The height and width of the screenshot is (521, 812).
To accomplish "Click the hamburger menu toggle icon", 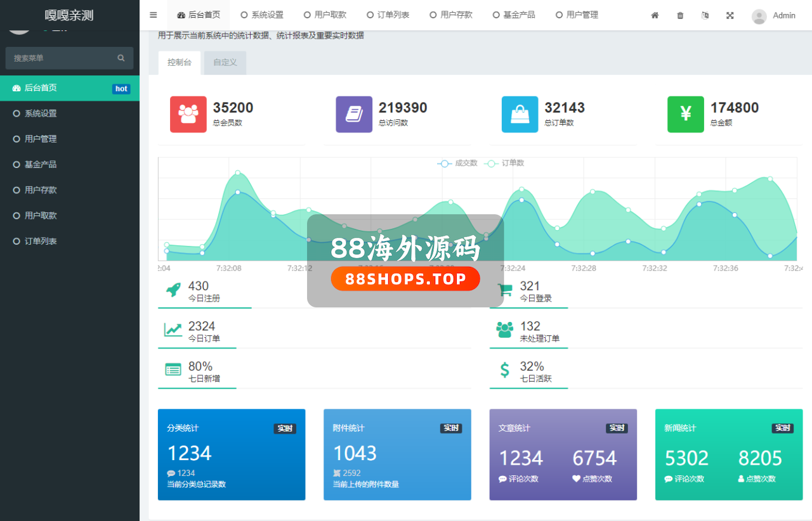I will 154,15.
